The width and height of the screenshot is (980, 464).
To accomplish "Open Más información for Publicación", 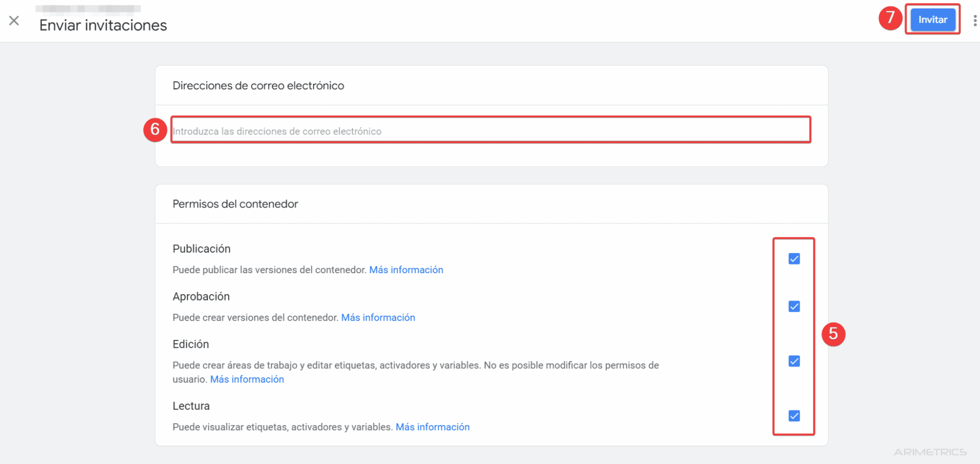I will (x=406, y=270).
